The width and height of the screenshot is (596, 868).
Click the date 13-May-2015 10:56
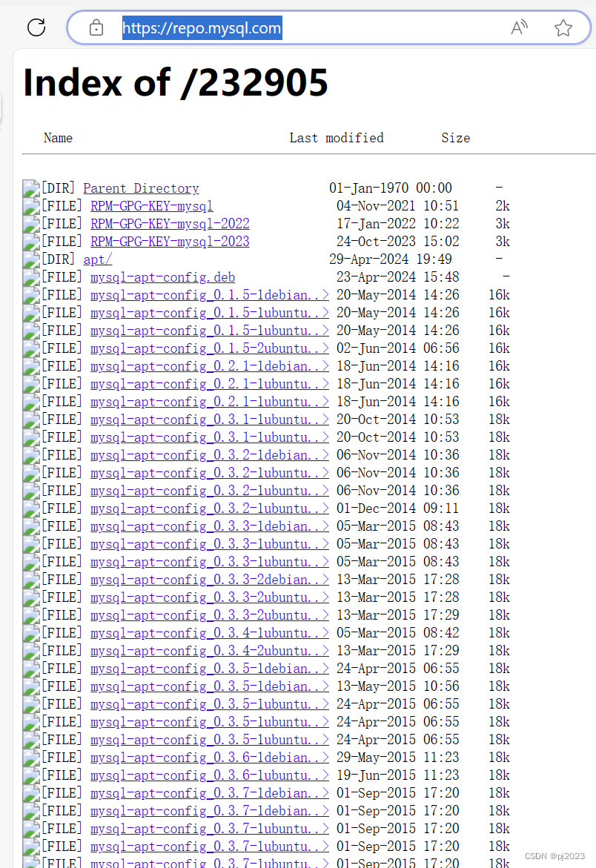398,686
